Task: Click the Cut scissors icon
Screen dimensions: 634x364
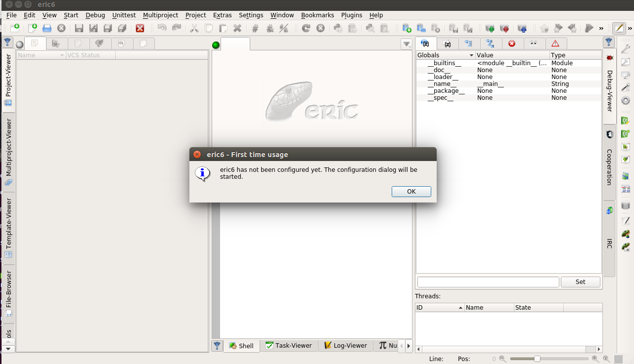Action: (x=194, y=28)
